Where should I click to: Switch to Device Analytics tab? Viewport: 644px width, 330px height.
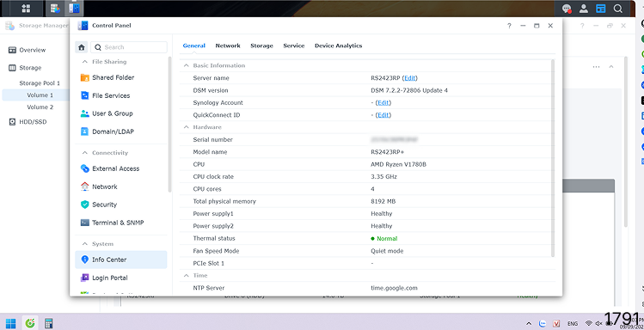pos(339,46)
